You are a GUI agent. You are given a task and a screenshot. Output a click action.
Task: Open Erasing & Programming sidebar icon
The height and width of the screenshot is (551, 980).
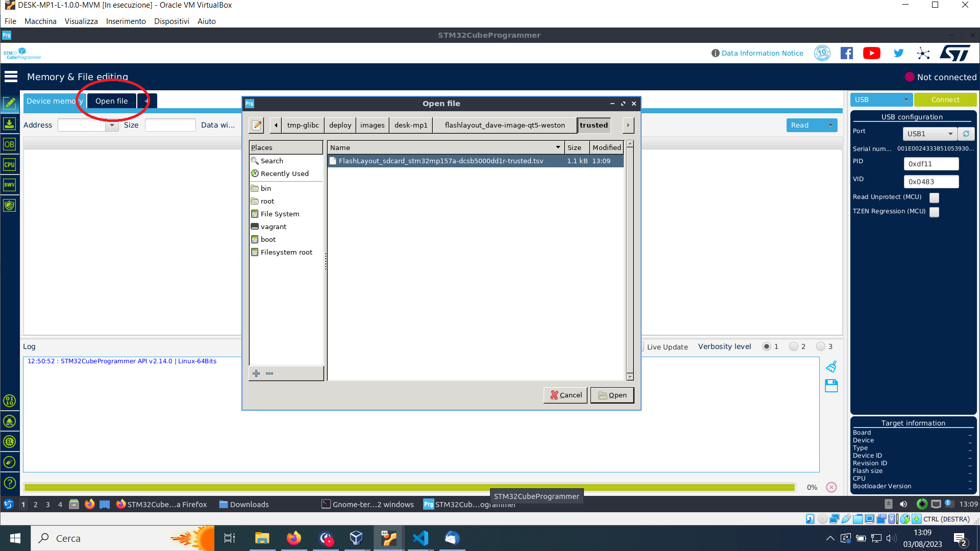[9, 124]
